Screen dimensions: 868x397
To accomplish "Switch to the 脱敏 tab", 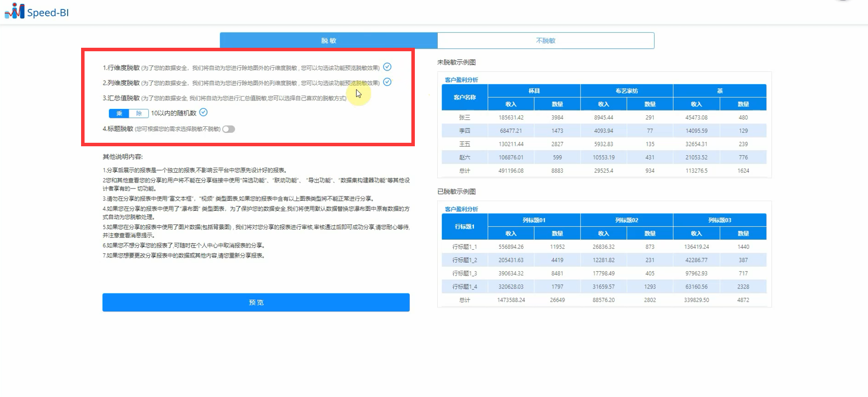I will [329, 41].
